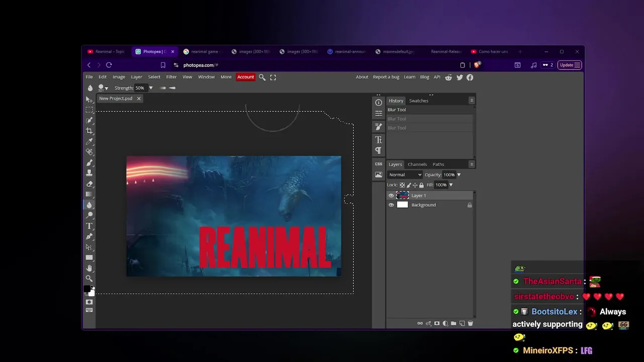Select the Hand tool

(x=89, y=268)
